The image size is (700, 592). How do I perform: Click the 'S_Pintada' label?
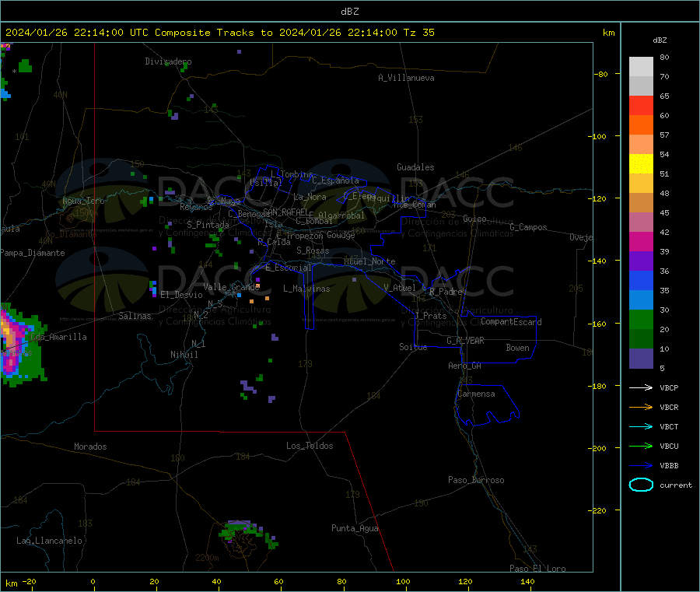pyautogui.click(x=208, y=225)
